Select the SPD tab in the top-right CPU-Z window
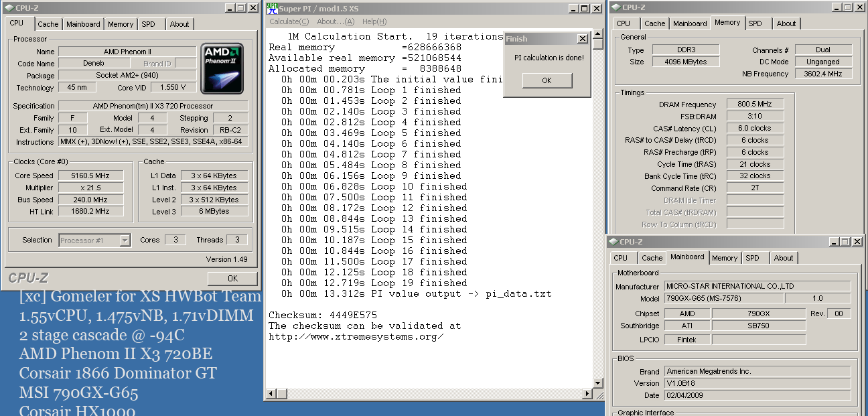The image size is (868, 416). click(x=755, y=23)
